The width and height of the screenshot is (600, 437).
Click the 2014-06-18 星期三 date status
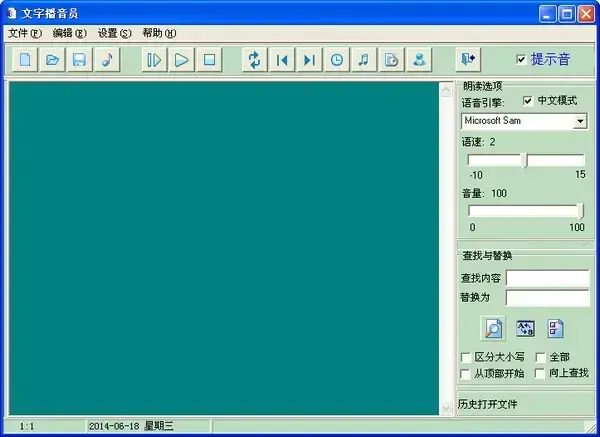[131, 426]
